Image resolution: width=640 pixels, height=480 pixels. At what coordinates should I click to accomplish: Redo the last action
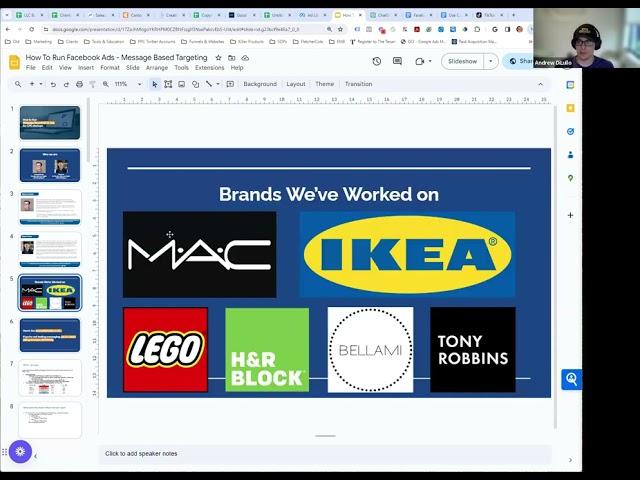(66, 84)
